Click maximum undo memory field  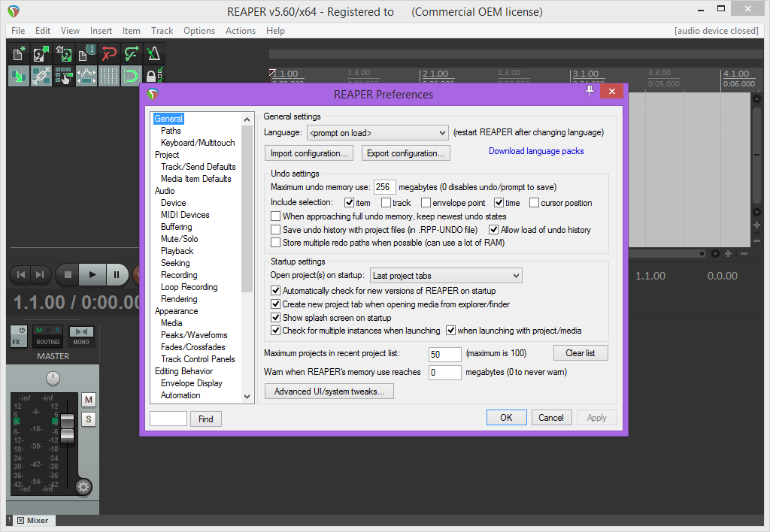click(x=384, y=187)
